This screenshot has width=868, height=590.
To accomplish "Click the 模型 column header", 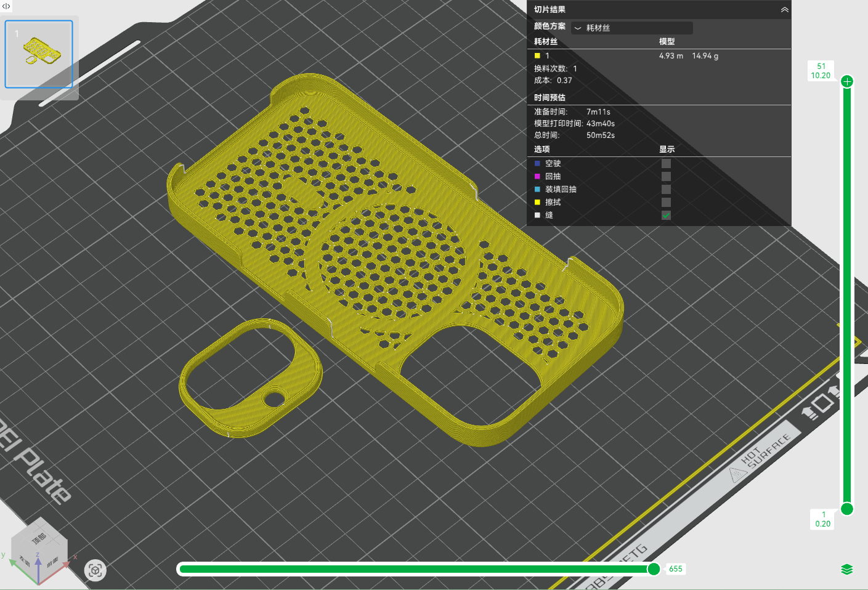I will 667,42.
